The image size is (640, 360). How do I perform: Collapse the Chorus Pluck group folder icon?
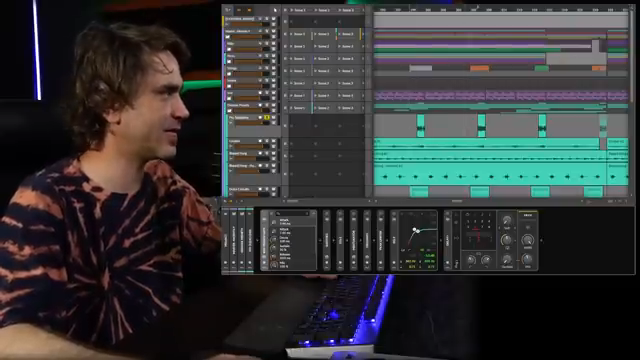click(x=229, y=111)
